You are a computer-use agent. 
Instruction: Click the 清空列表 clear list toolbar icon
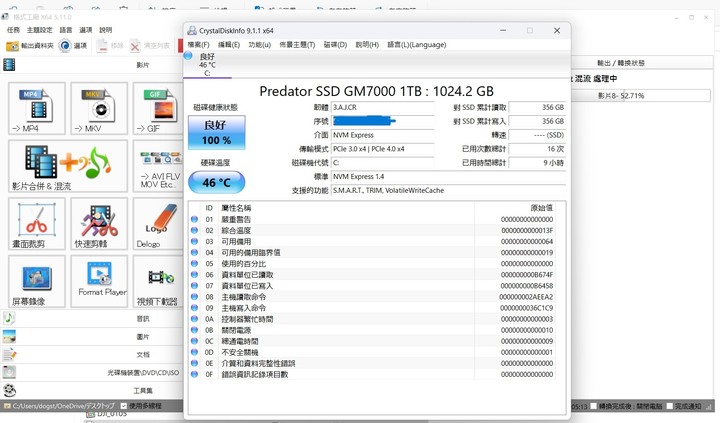[x=135, y=45]
